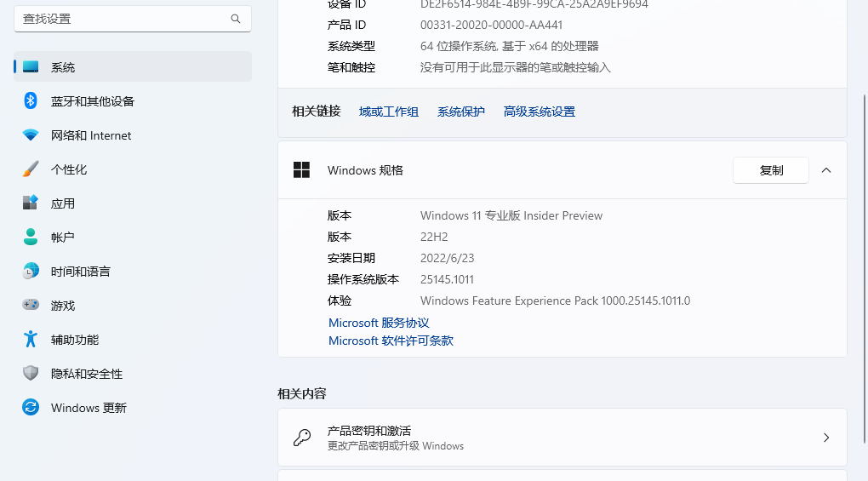Image resolution: width=868 pixels, height=481 pixels.
Task: Click the Windows 规格 section title
Action: [365, 170]
